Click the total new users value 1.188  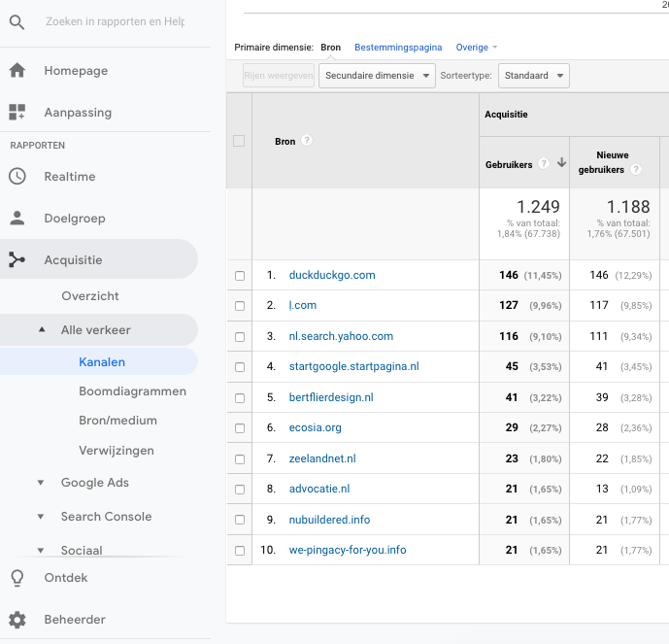[x=628, y=207]
